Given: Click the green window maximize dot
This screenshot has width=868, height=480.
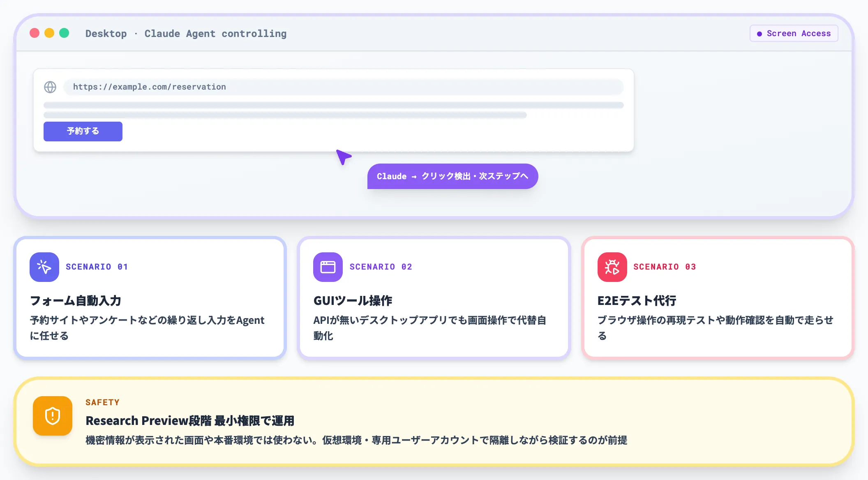Looking at the screenshot, I should pyautogui.click(x=64, y=33).
